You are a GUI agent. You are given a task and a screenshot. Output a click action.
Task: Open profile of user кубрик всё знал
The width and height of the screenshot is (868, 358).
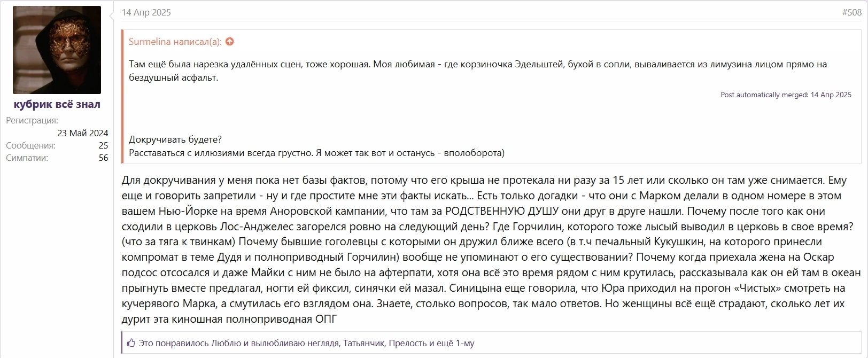(57, 104)
